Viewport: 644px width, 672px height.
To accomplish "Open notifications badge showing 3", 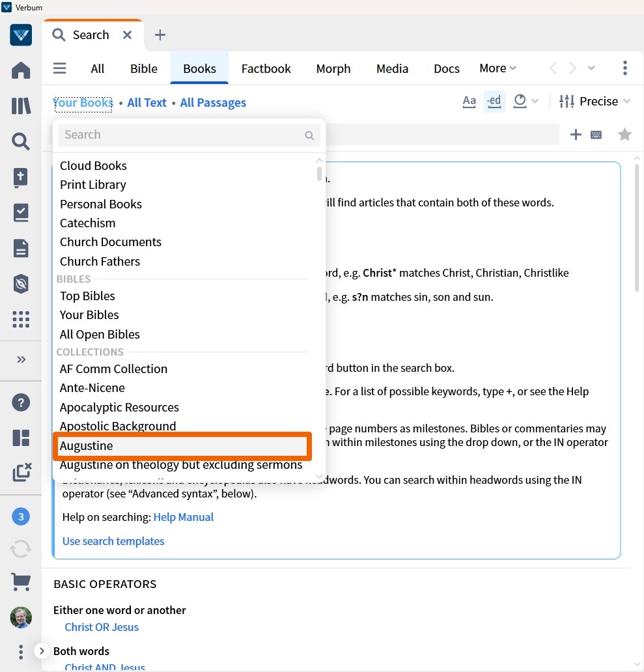I will (21, 516).
